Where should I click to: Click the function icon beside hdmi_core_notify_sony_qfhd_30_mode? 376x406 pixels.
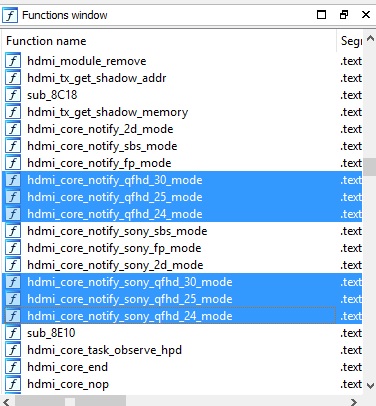pyautogui.click(x=13, y=282)
